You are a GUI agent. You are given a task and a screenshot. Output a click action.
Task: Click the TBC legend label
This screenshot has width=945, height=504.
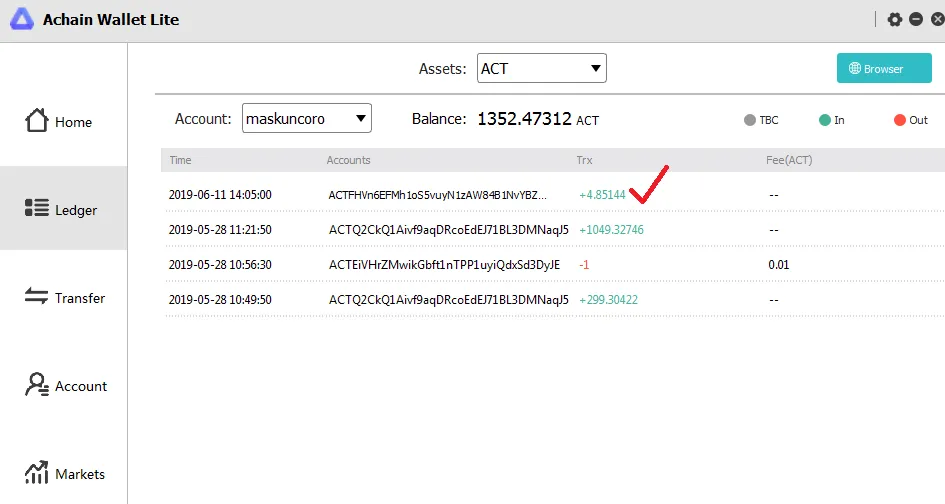(769, 120)
